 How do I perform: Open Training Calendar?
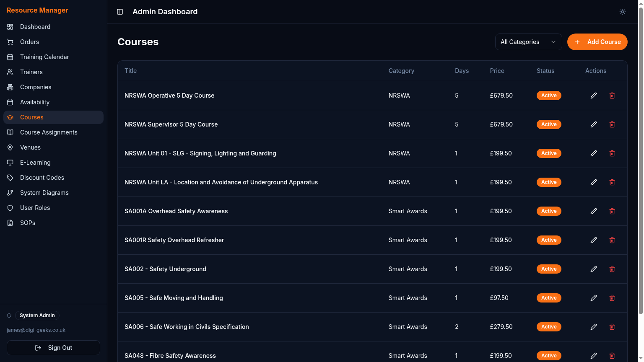[53, 57]
